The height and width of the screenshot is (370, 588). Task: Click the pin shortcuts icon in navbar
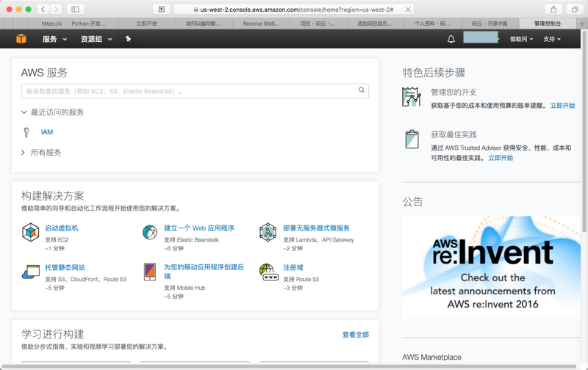pos(128,39)
